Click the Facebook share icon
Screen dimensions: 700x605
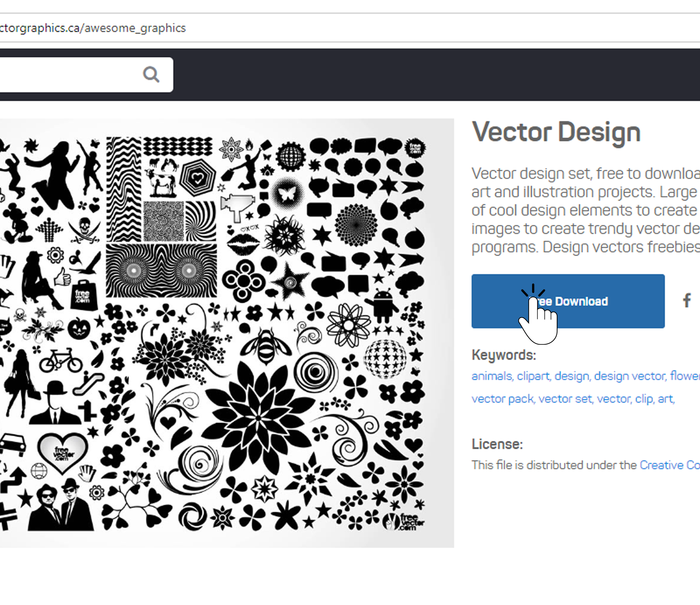(686, 300)
